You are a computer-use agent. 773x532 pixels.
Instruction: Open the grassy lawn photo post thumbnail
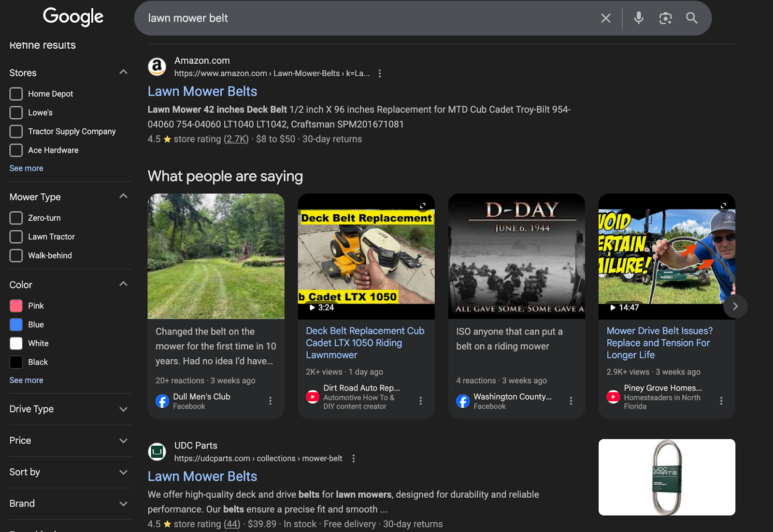216,256
